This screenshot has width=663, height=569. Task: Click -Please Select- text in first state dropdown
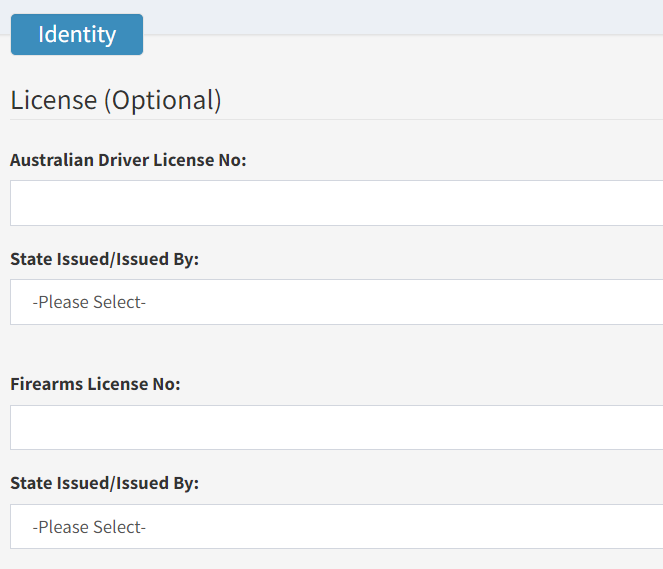(x=89, y=302)
